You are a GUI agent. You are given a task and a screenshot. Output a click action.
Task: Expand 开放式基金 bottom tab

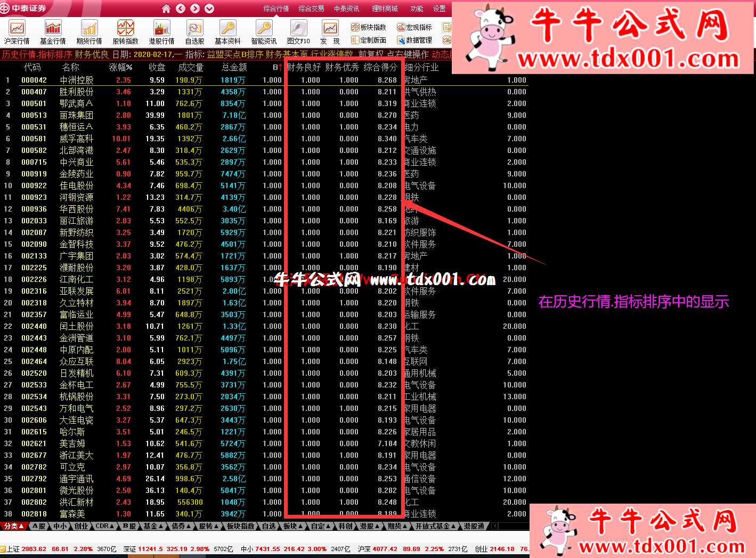point(436,526)
